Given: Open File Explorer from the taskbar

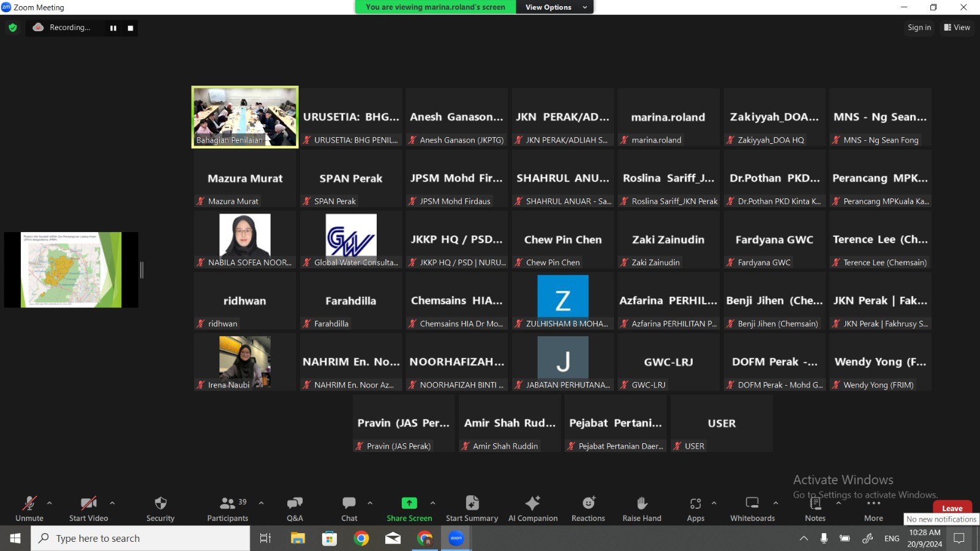Looking at the screenshot, I should click(298, 538).
